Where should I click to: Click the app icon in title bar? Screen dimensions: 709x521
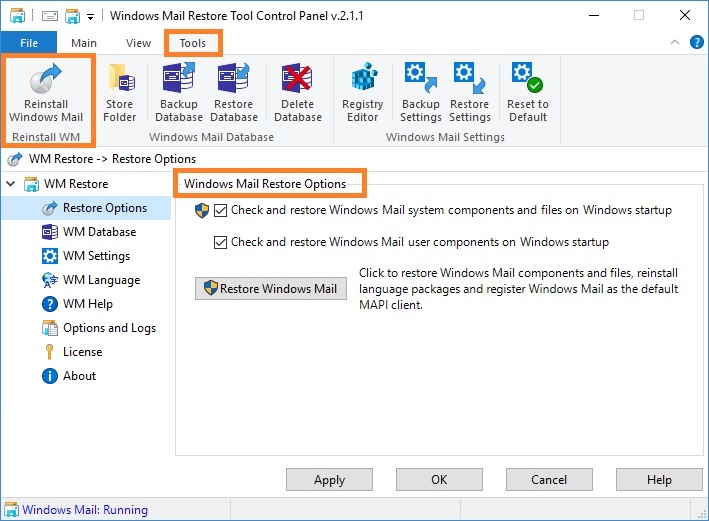[x=18, y=16]
